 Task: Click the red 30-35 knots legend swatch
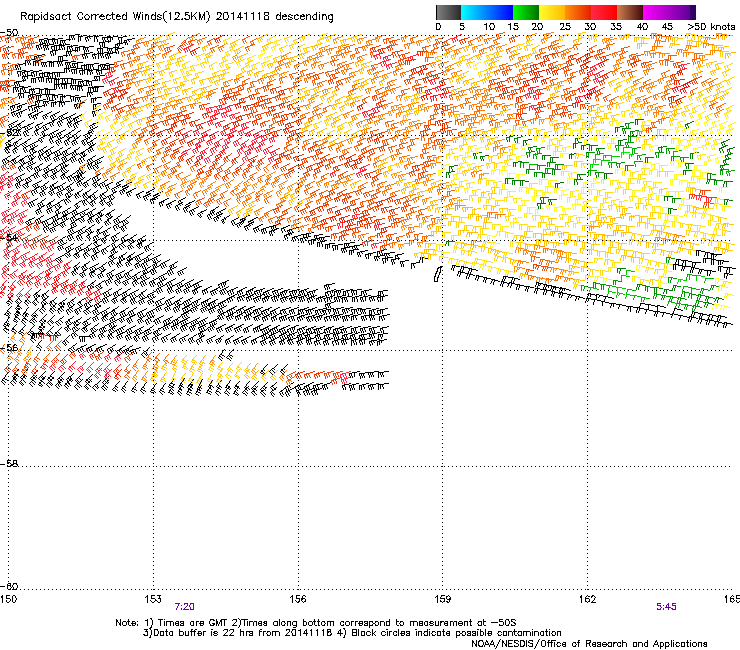click(x=604, y=12)
